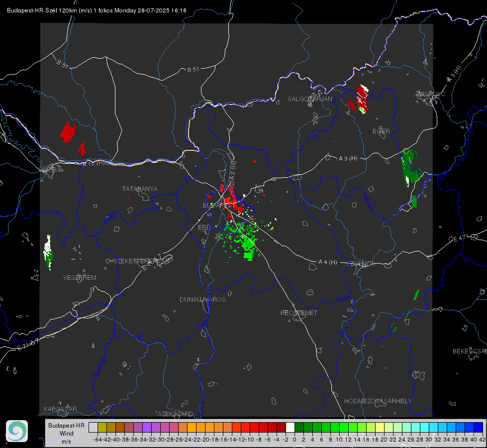Click the MISKOLC city label
This screenshot has height=448, width=487.
pos(431,94)
